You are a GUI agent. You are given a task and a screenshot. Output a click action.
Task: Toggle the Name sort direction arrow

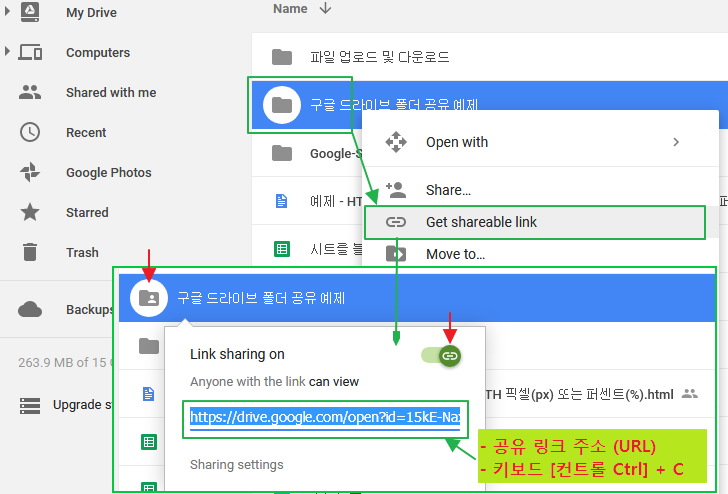click(325, 8)
